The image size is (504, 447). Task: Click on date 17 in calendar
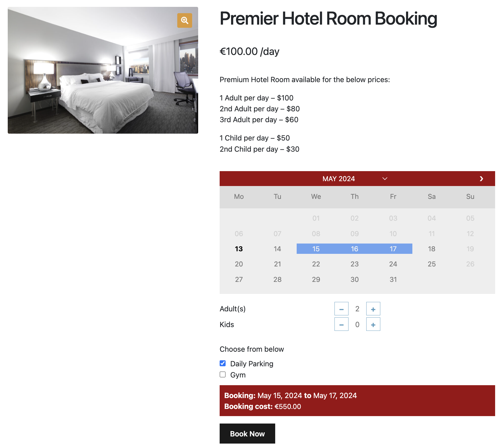[393, 249]
